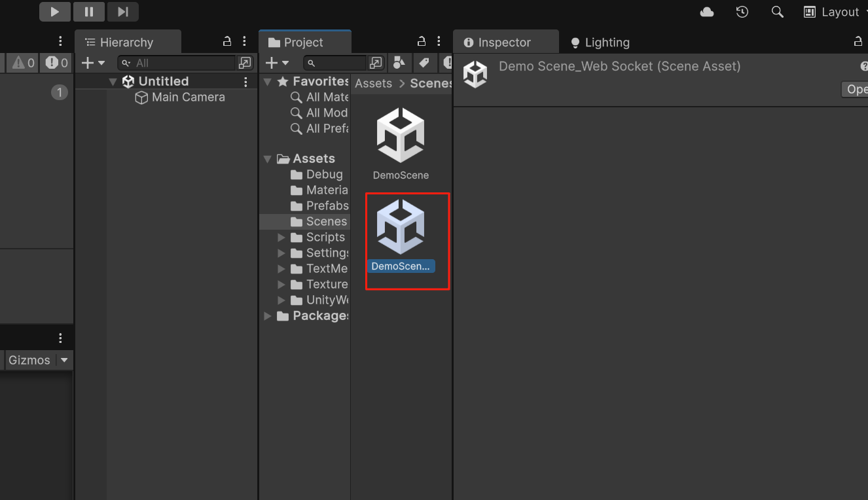This screenshot has width=868, height=500.
Task: Click the Main Camera icon in Hierarchy
Action: [x=142, y=97]
